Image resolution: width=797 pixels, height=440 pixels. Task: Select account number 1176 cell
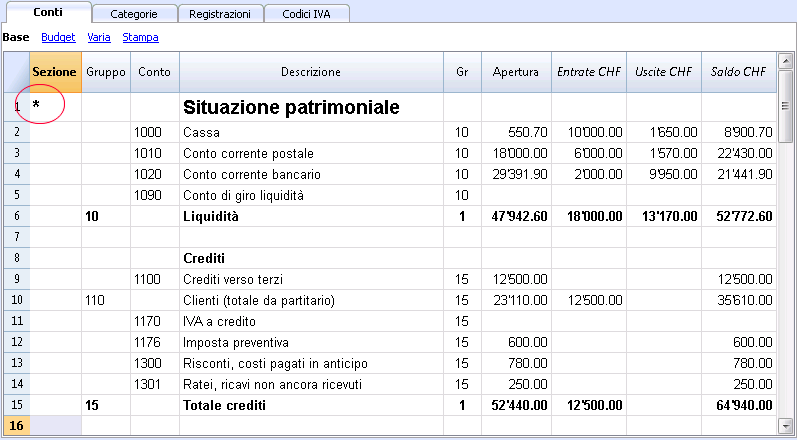155,342
